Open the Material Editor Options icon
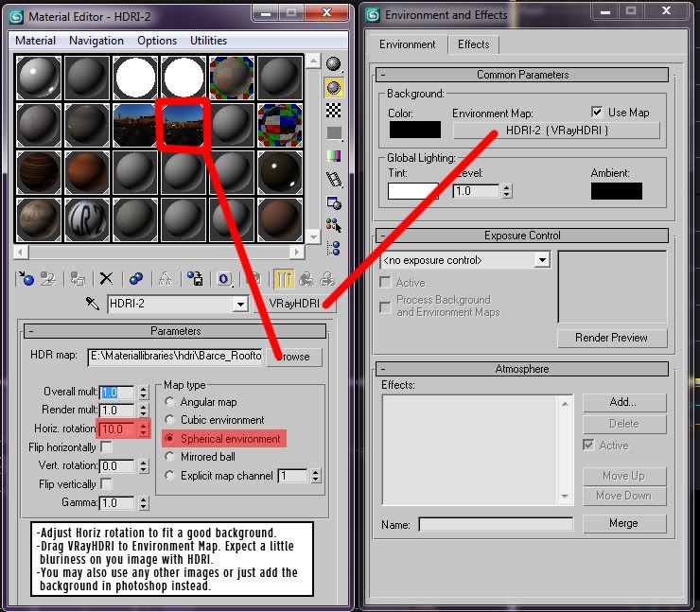Screen dimensions: 700x612 pyautogui.click(x=334, y=203)
